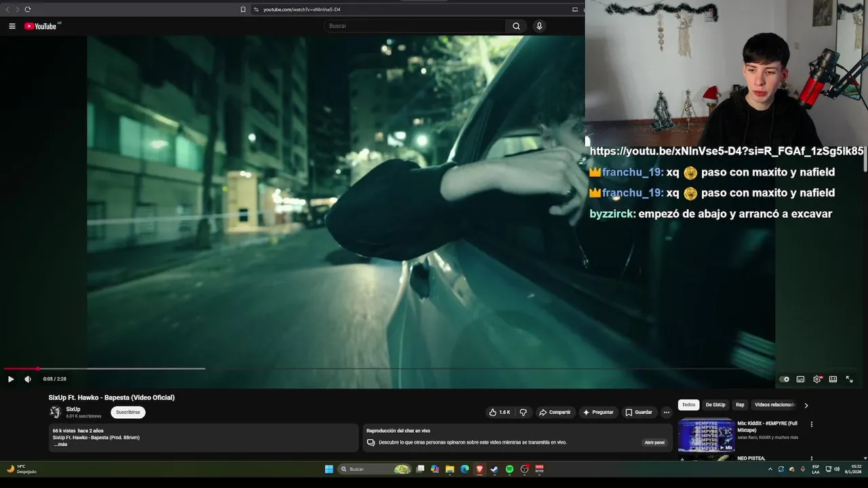
Task: Open options for the KiddiX #EMPYRE mix
Action: click(x=812, y=424)
